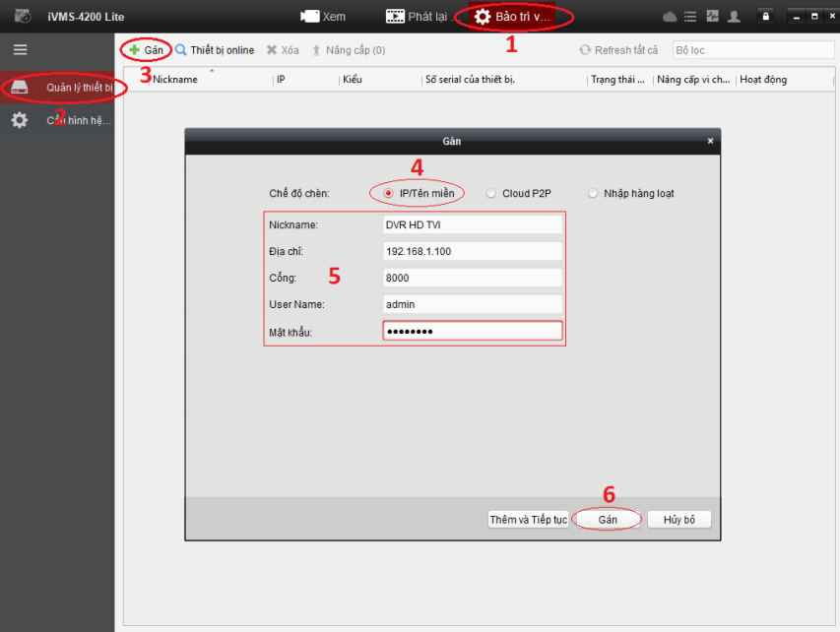Viewport: 840px width, 632px height.
Task: Select the Cloud P2P radio option
Action: [x=492, y=194]
